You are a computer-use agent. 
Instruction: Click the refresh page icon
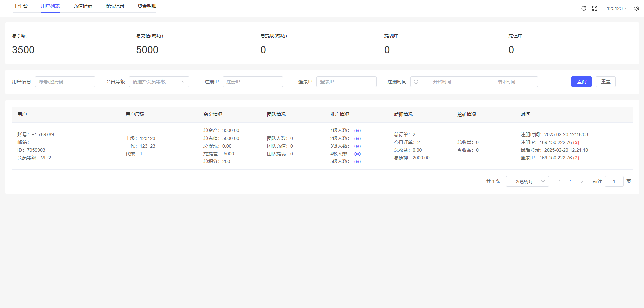[x=584, y=8]
